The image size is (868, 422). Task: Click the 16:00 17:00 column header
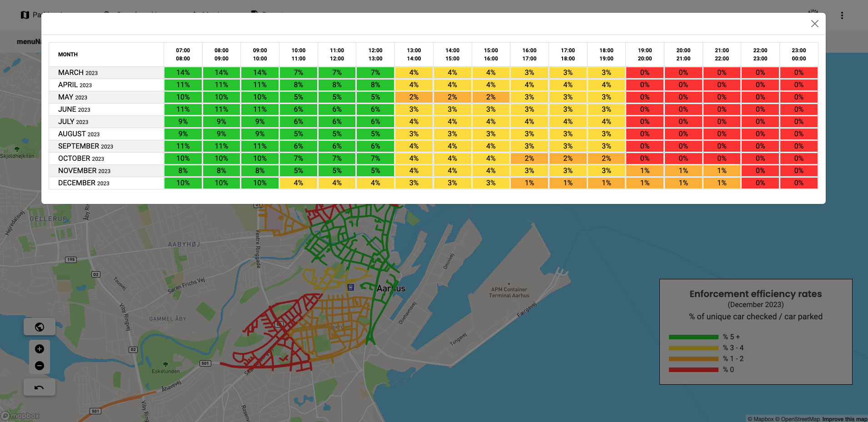529,55
